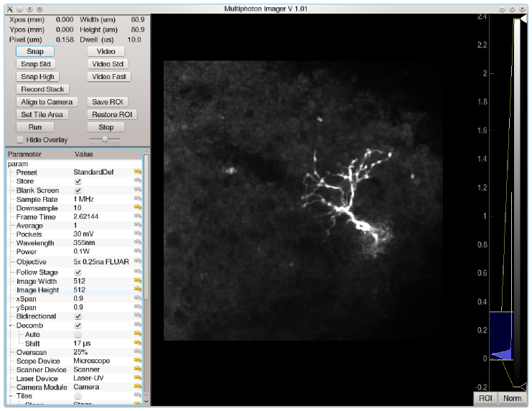Enable the Tiles checkbox
532x411 pixels.
coord(78,396)
